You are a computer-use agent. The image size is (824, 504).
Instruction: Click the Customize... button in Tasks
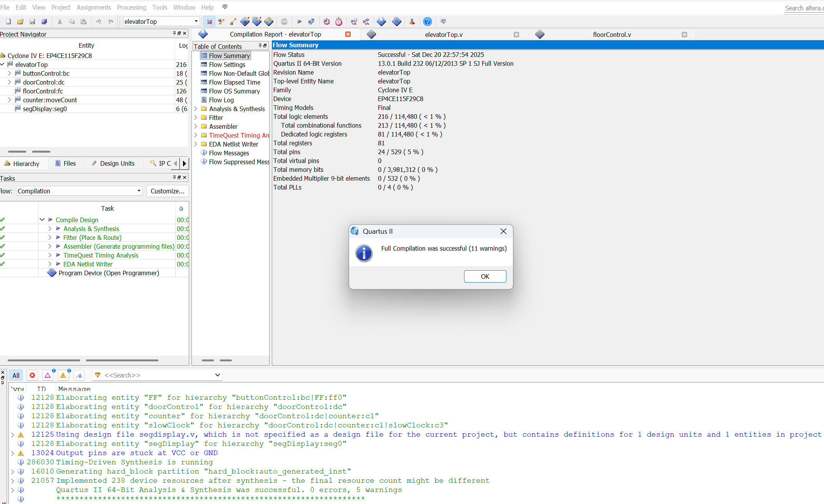(x=167, y=191)
